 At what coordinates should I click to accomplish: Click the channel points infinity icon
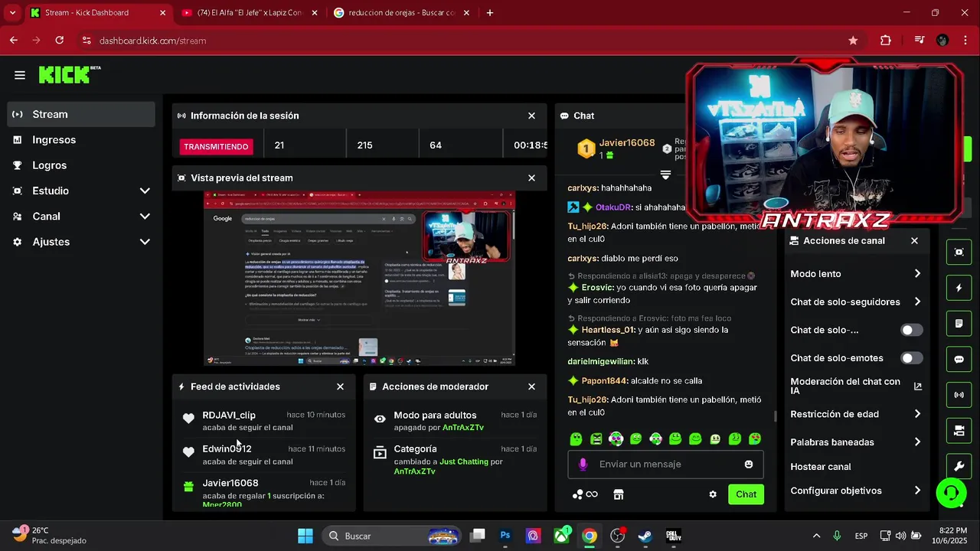pos(585,494)
